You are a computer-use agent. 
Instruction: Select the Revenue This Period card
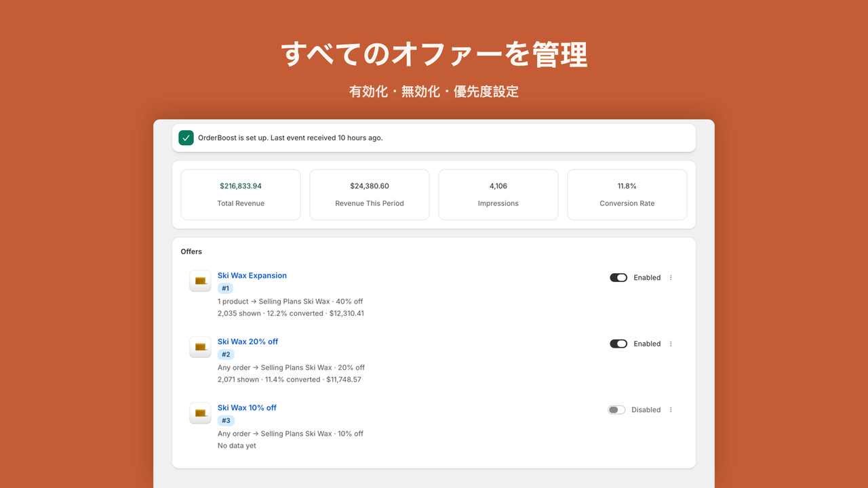pyautogui.click(x=370, y=195)
